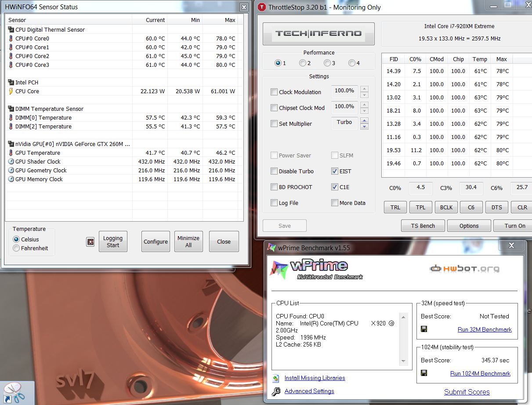532x405 pixels.
Task: Click the Current column header in HWiNFO64
Action: [150, 20]
